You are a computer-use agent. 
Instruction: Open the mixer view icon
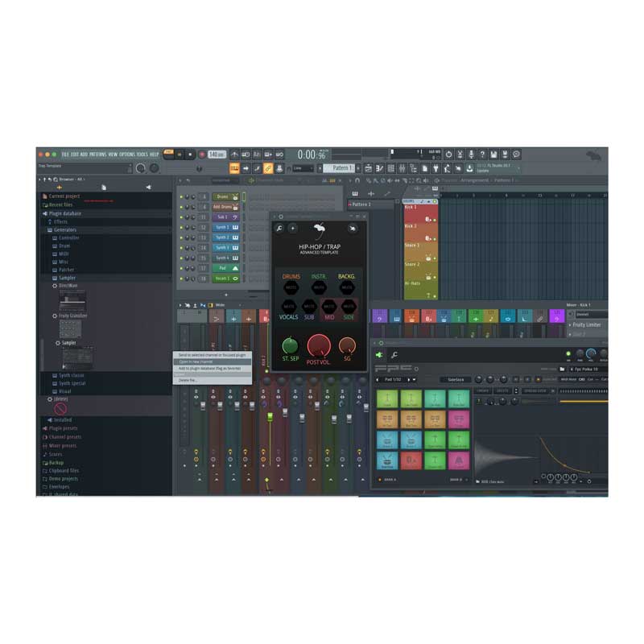tap(402, 168)
